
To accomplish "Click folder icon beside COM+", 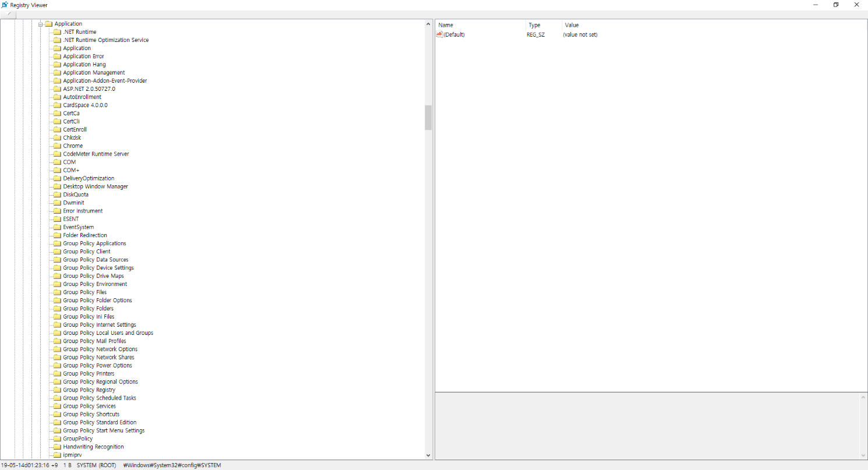I will pyautogui.click(x=57, y=171).
